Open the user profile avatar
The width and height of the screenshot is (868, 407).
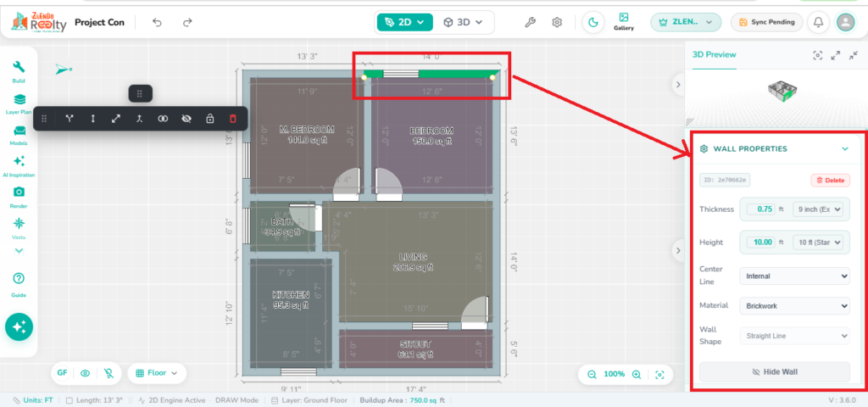(845, 22)
